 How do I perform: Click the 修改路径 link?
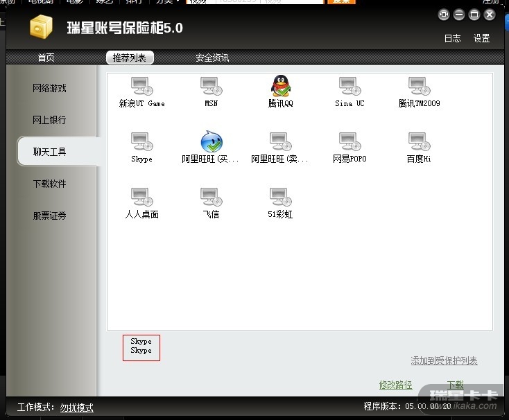click(x=396, y=385)
